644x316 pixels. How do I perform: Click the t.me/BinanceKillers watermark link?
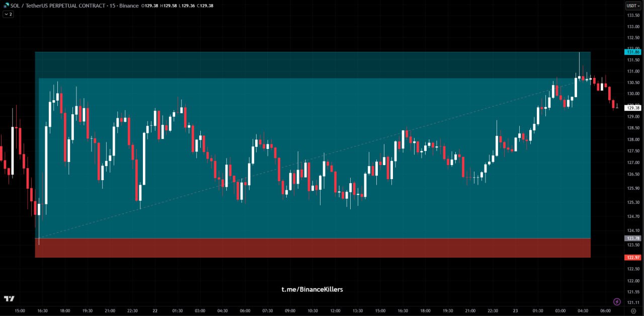pos(312,289)
